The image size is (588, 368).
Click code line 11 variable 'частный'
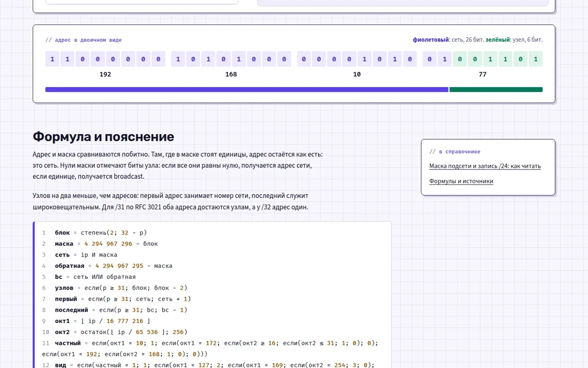[68, 343]
